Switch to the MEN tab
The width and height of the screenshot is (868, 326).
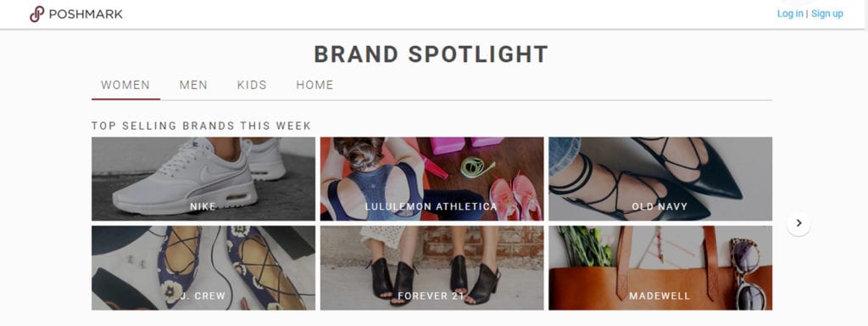[193, 86]
